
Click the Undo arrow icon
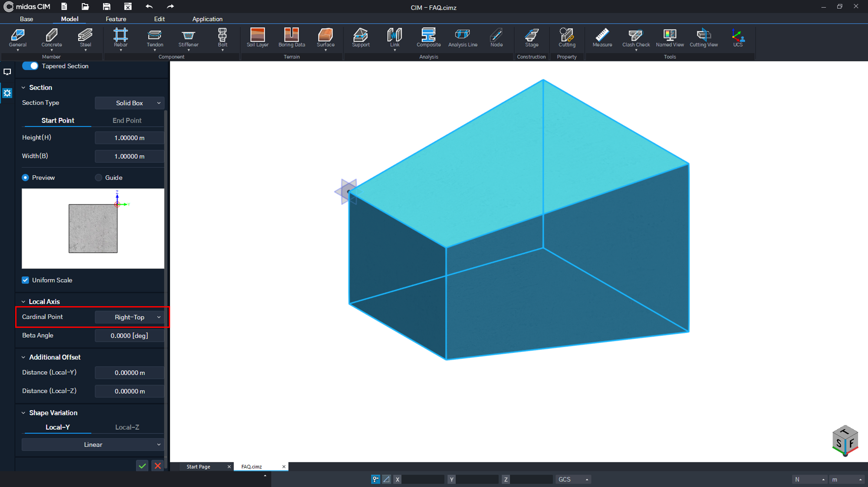pyautogui.click(x=149, y=7)
